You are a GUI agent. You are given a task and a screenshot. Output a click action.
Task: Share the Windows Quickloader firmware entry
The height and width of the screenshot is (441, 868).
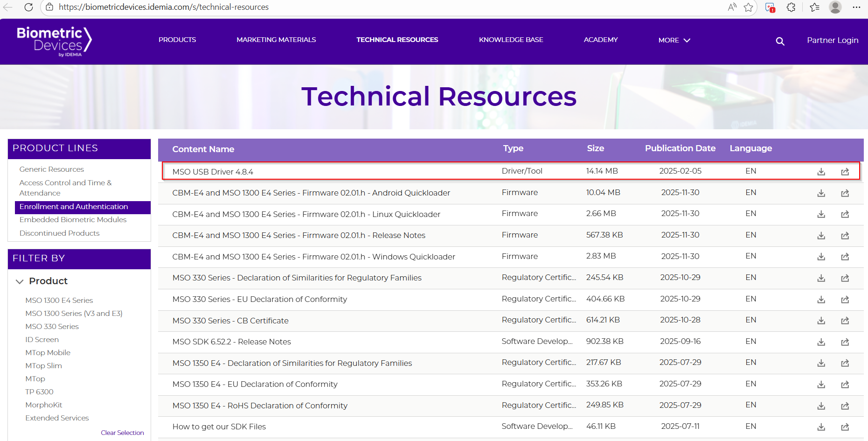point(845,257)
